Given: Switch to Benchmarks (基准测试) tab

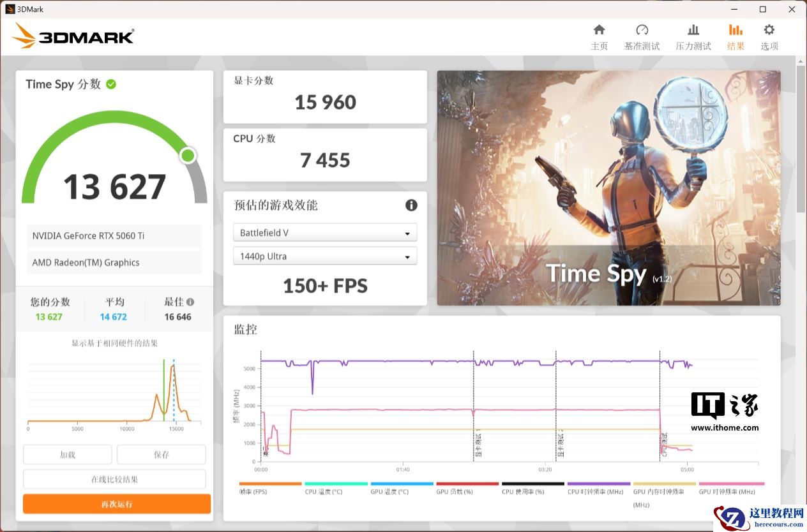Looking at the screenshot, I should click(642, 37).
